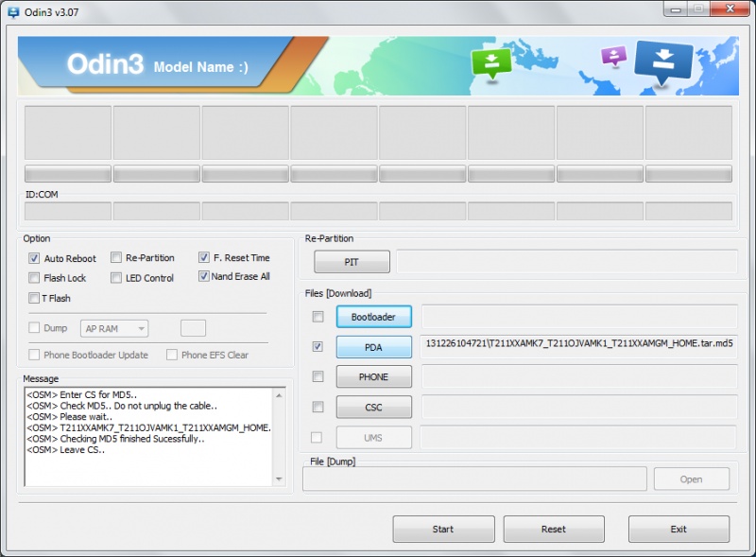Tick the CSC file checkbox
The image size is (756, 557).
pyautogui.click(x=318, y=407)
